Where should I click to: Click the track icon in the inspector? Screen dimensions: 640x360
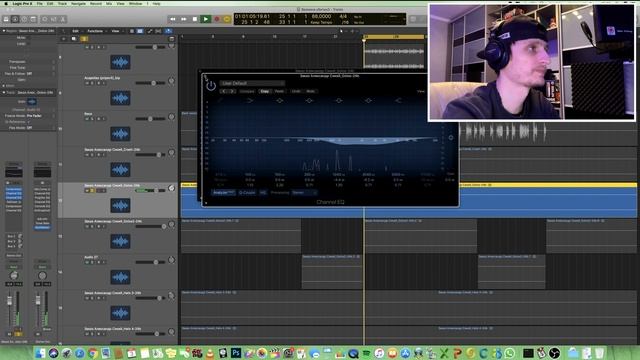(x=32, y=102)
